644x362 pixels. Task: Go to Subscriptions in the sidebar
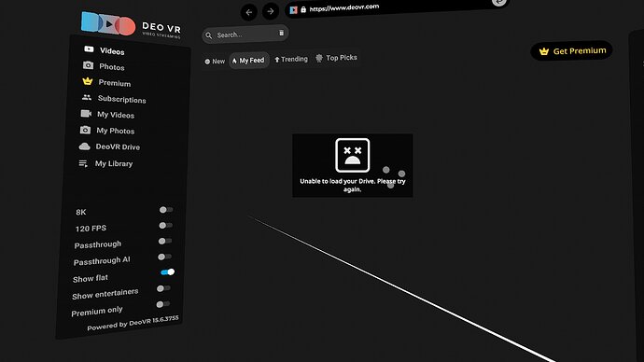click(x=114, y=99)
